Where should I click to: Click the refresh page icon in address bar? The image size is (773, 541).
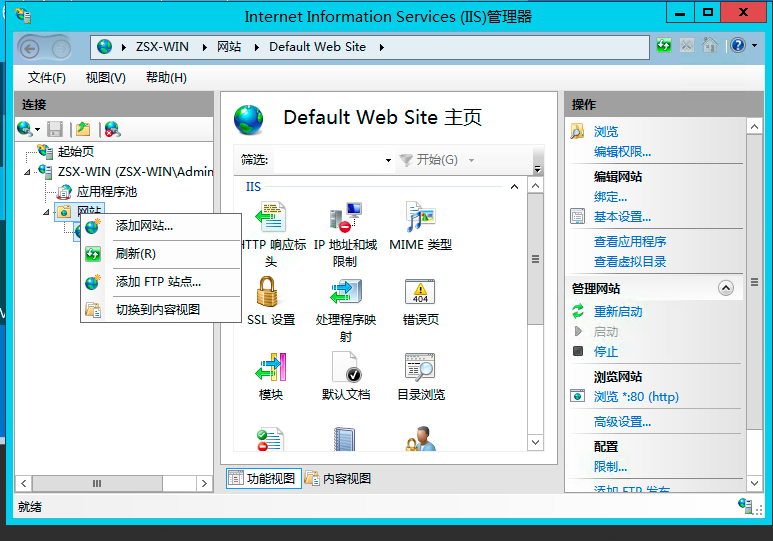[x=664, y=46]
